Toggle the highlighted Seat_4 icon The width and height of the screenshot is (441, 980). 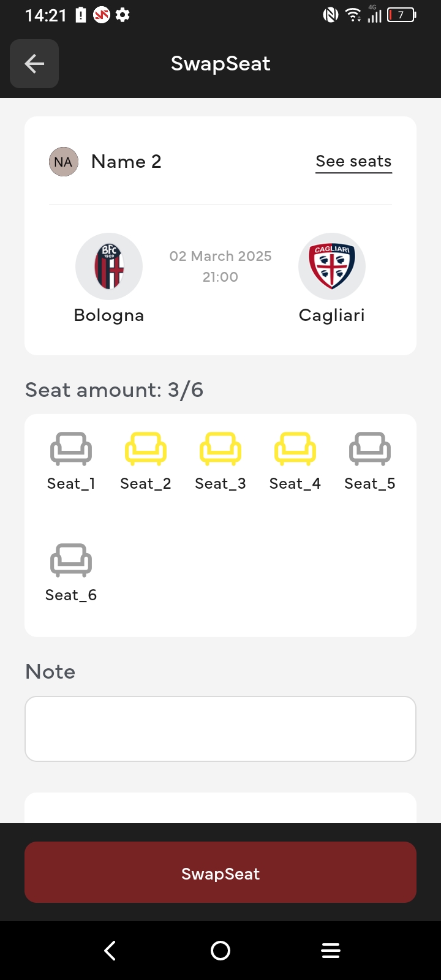295,449
